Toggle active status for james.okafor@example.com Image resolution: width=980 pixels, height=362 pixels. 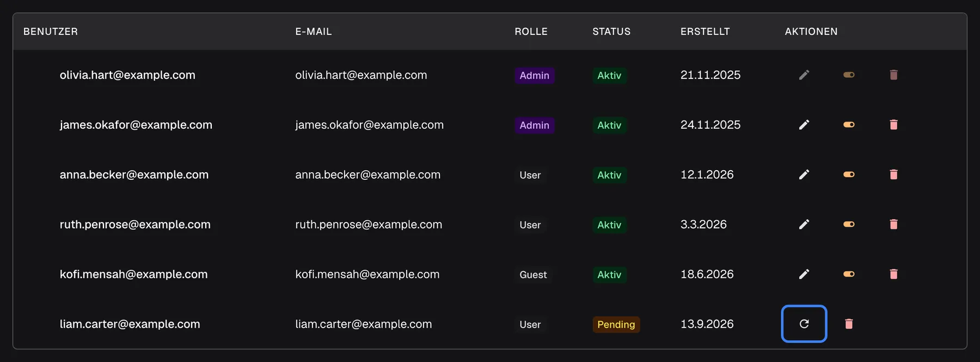[849, 125]
